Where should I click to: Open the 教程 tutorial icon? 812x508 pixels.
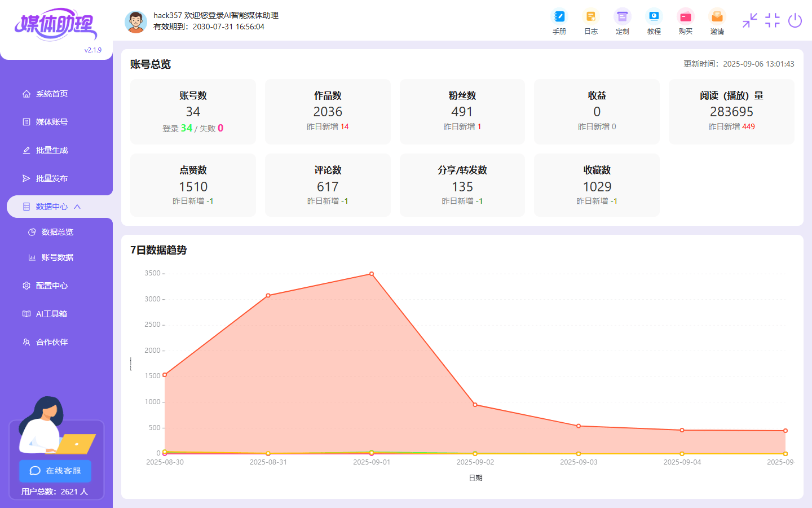pyautogui.click(x=654, y=22)
